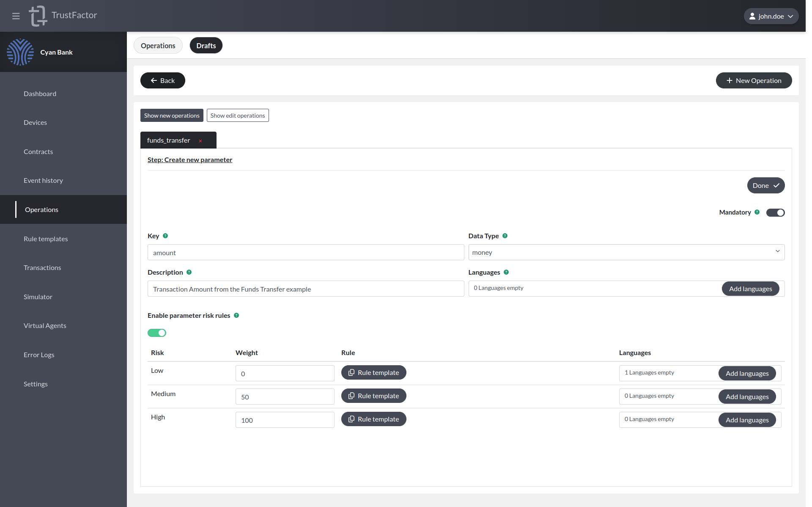
Task: Disable the parameter risk rules toggle
Action: coord(157,333)
